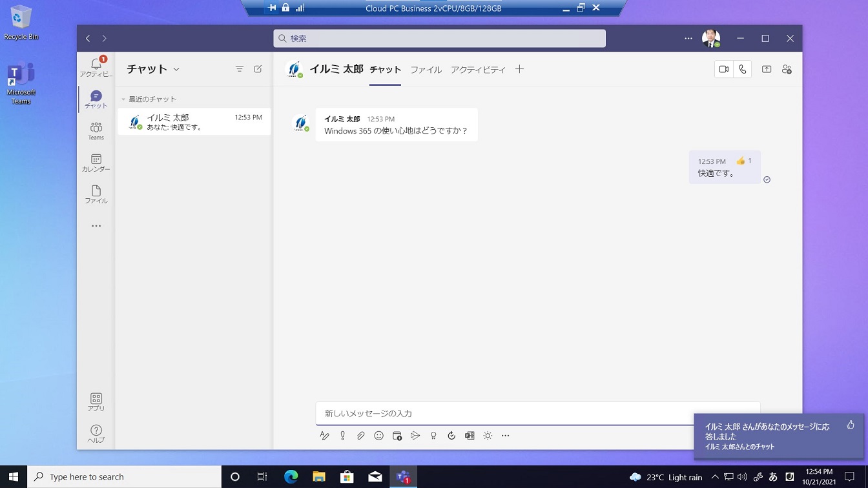The width and height of the screenshot is (868, 488).
Task: Open Teams section in sidebar
Action: [96, 131]
